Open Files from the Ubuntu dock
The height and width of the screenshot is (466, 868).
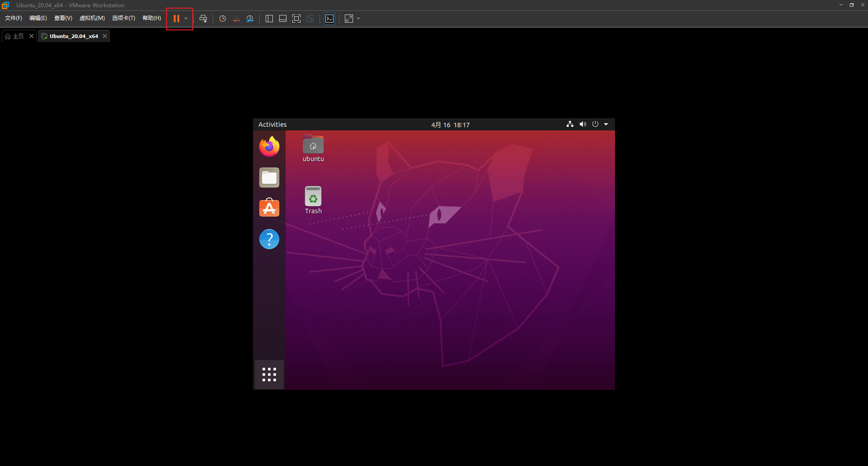point(269,178)
